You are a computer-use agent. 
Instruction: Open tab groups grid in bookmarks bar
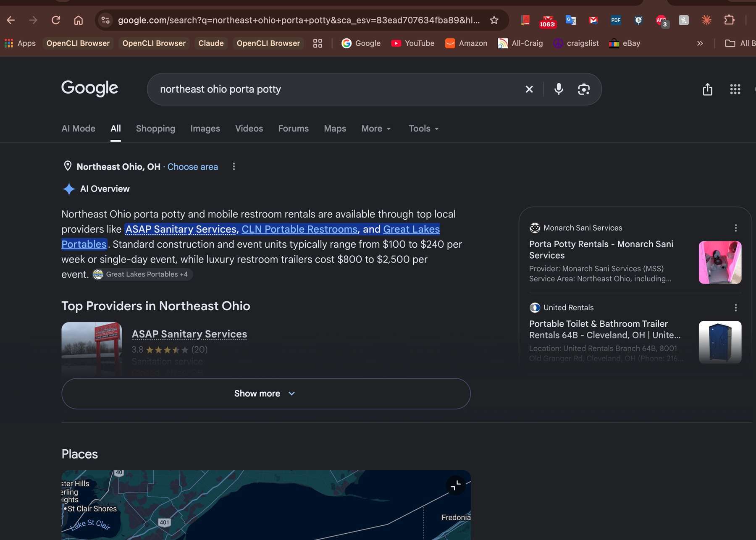click(x=318, y=43)
